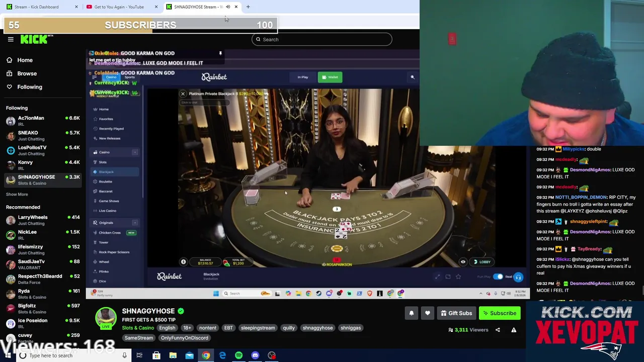Viewport: 644px width, 362px height.
Task: Switch to Get to You Again YouTube tab
Action: point(121,7)
